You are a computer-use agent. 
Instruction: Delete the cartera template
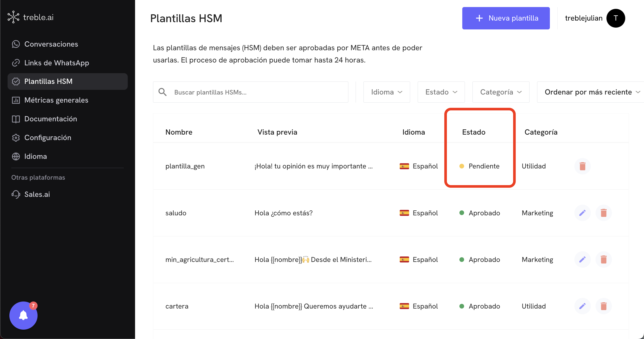pyautogui.click(x=604, y=306)
